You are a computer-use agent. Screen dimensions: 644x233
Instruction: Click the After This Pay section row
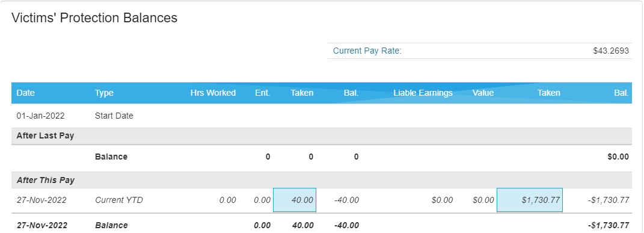322,180
